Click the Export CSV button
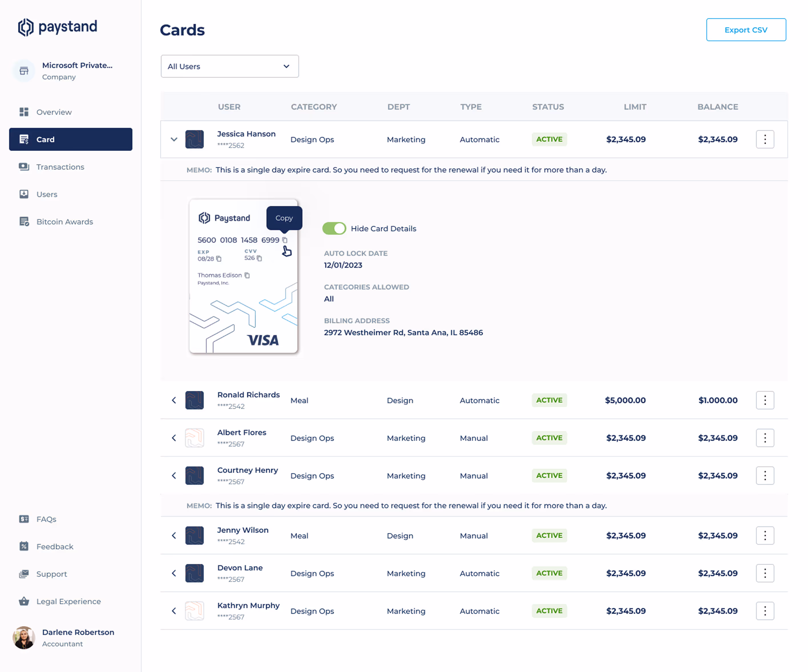Screen dimensions: 808x672 tap(746, 30)
